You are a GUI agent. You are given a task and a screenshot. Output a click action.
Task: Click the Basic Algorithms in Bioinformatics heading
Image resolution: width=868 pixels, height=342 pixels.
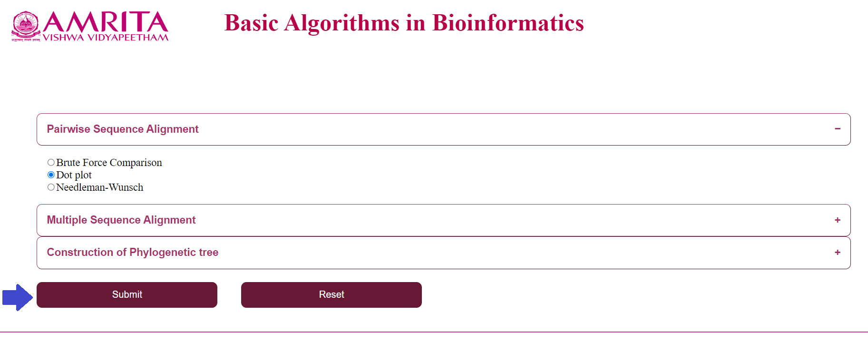tap(404, 23)
